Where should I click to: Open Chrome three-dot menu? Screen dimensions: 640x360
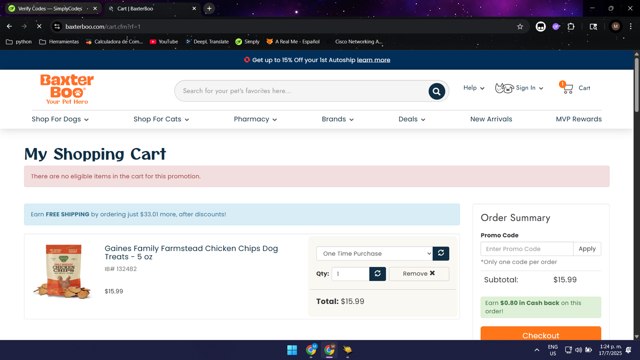[631, 27]
